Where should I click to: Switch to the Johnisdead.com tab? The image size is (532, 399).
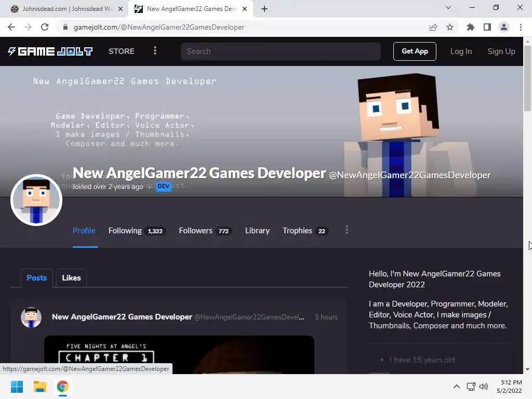pos(67,9)
